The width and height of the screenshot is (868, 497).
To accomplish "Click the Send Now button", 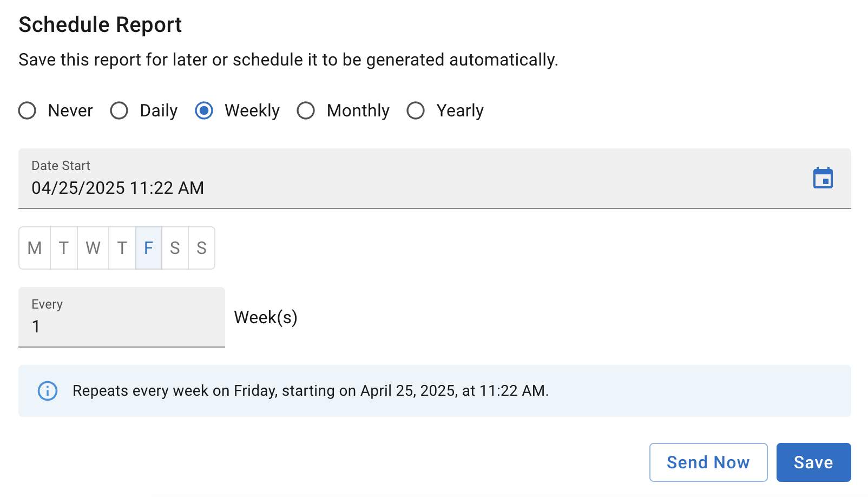I will [x=708, y=462].
